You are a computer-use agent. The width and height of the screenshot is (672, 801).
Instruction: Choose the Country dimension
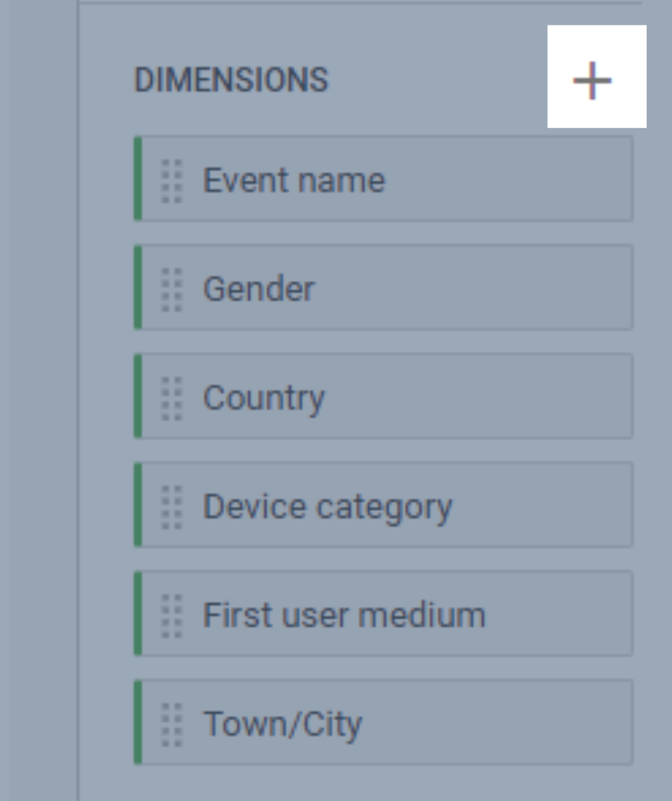[264, 397]
